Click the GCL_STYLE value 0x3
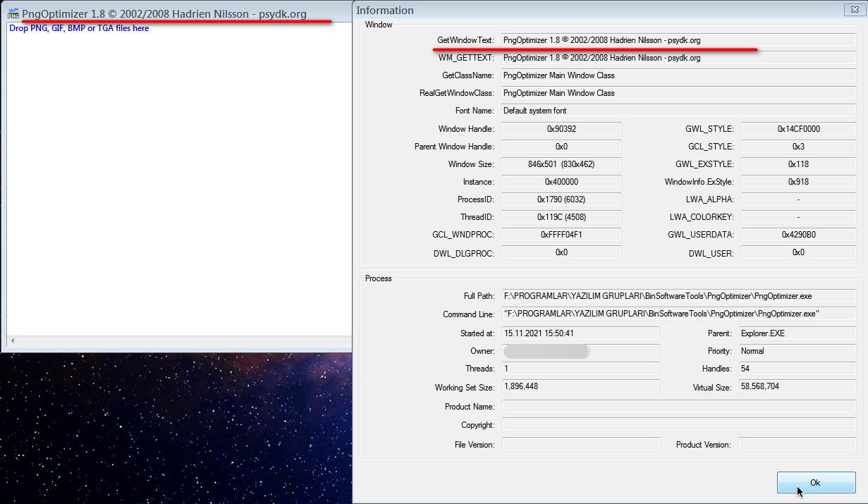This screenshot has width=868, height=504. tap(798, 147)
